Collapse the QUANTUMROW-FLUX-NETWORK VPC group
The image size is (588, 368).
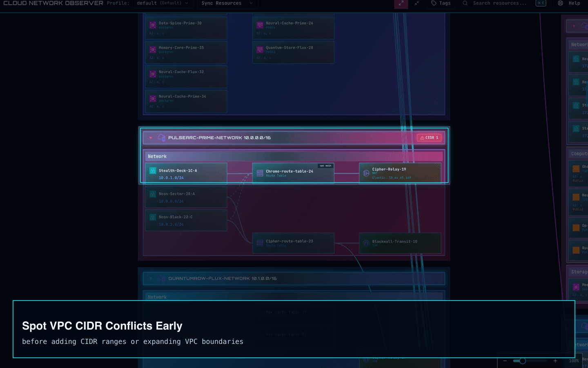pos(151,278)
